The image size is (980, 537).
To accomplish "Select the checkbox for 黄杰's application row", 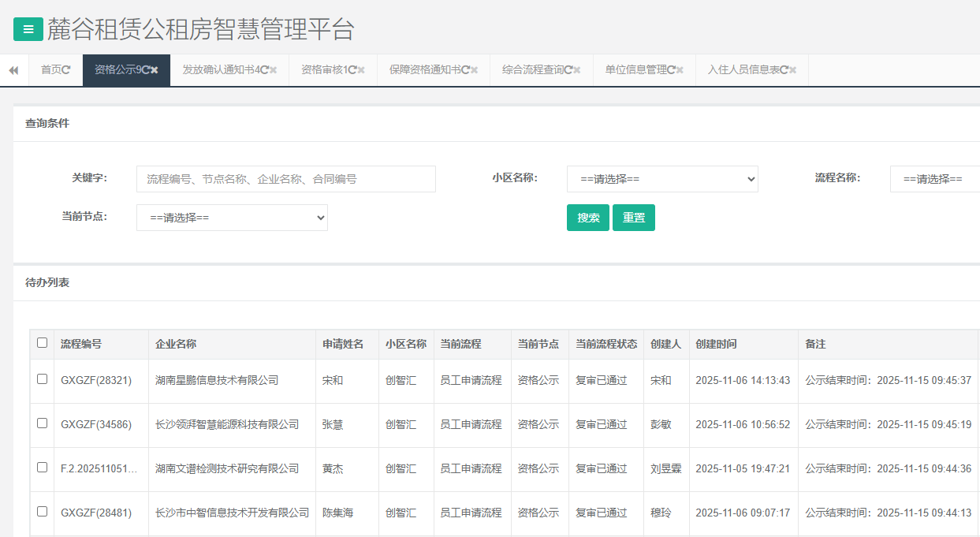I will (x=43, y=468).
